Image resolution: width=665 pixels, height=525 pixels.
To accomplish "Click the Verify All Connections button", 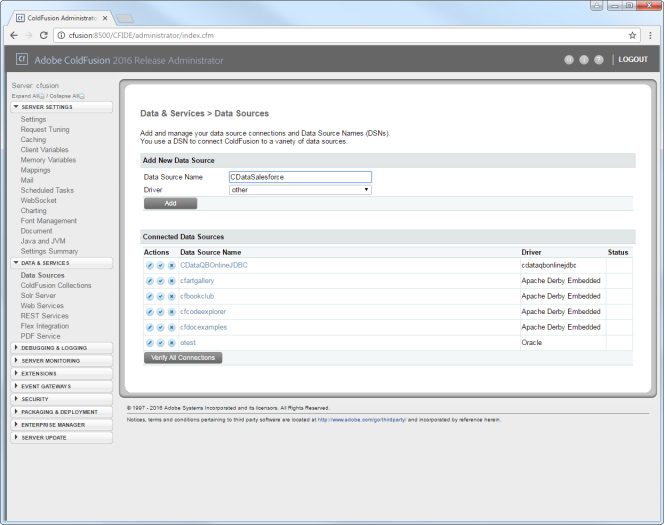I will [x=183, y=358].
